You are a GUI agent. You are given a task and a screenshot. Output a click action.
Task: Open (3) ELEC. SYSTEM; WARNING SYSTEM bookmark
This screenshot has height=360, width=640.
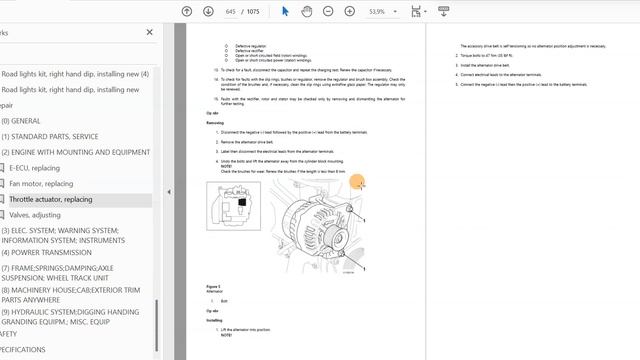63,236
